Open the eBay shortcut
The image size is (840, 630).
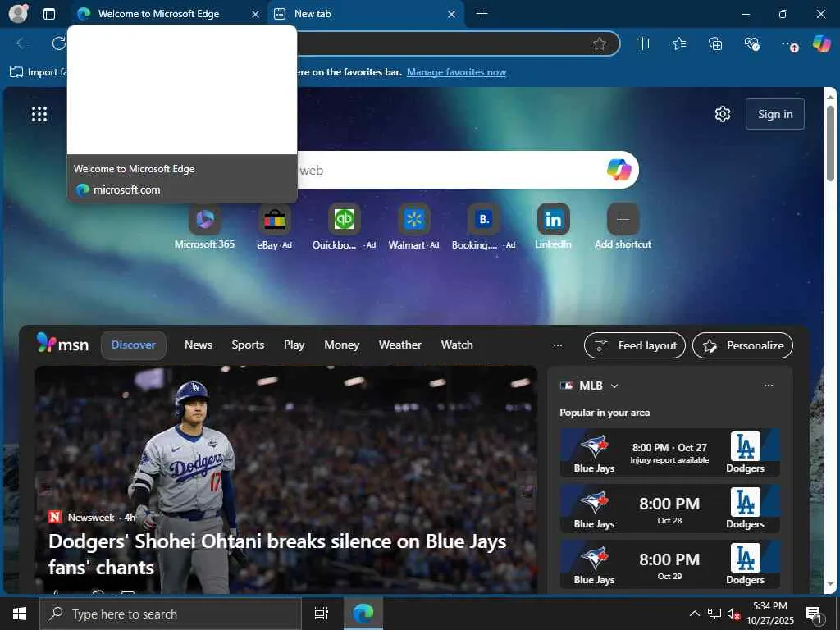pyautogui.click(x=274, y=226)
